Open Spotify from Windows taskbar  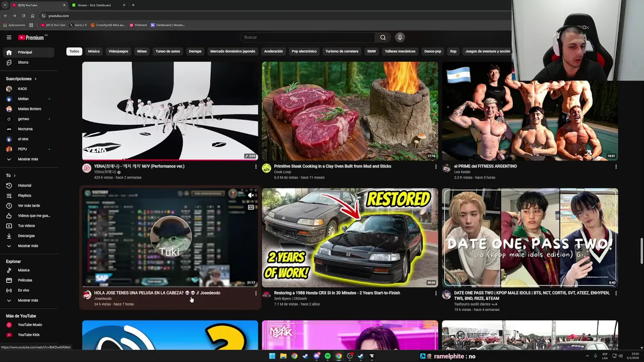point(328,356)
